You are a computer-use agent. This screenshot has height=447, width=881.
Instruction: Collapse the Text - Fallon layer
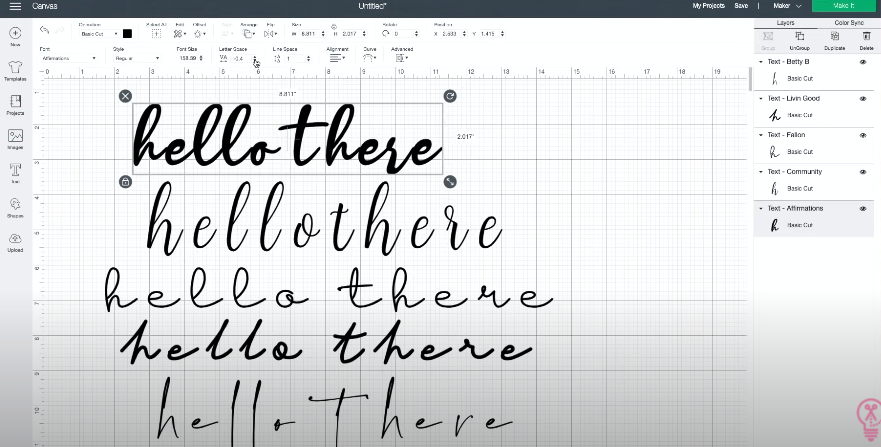pos(761,135)
